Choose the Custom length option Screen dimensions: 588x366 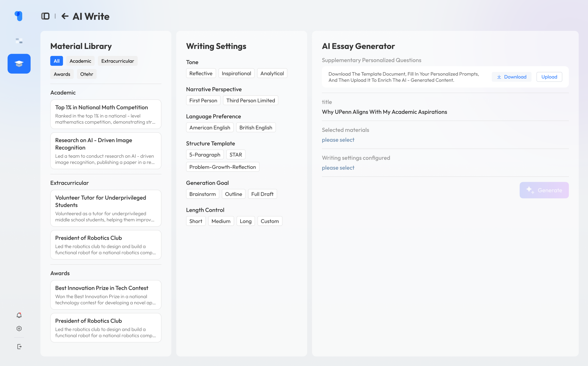pyautogui.click(x=269, y=221)
